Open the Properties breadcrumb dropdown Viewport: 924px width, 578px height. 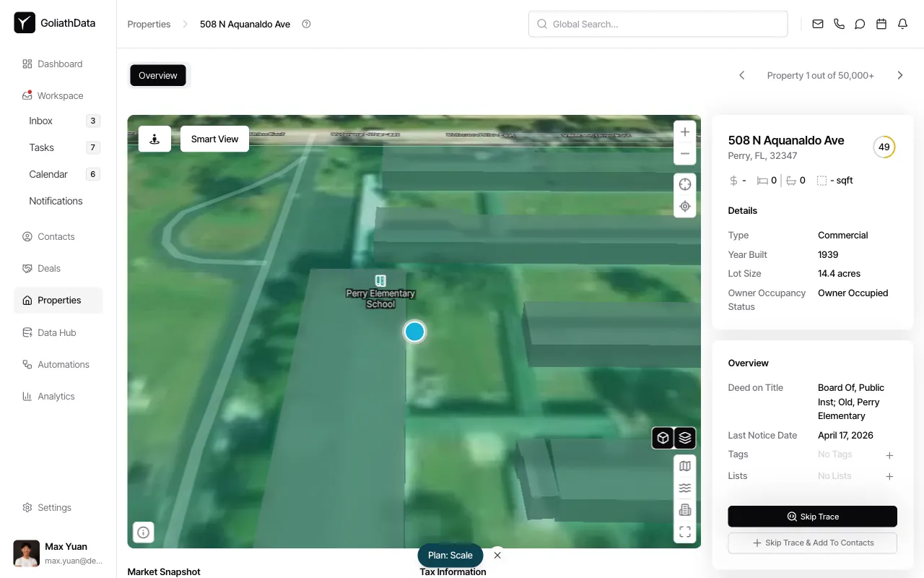click(x=149, y=24)
